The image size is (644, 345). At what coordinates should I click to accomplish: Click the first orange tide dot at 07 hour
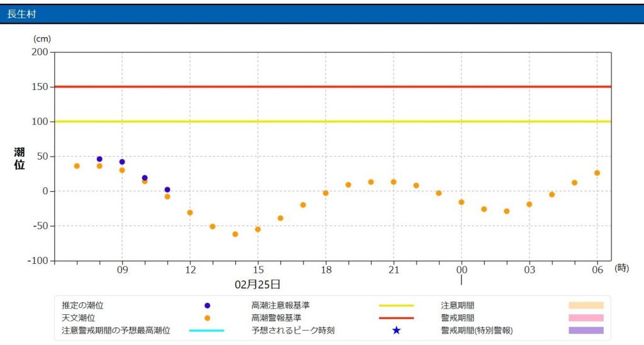click(x=77, y=166)
